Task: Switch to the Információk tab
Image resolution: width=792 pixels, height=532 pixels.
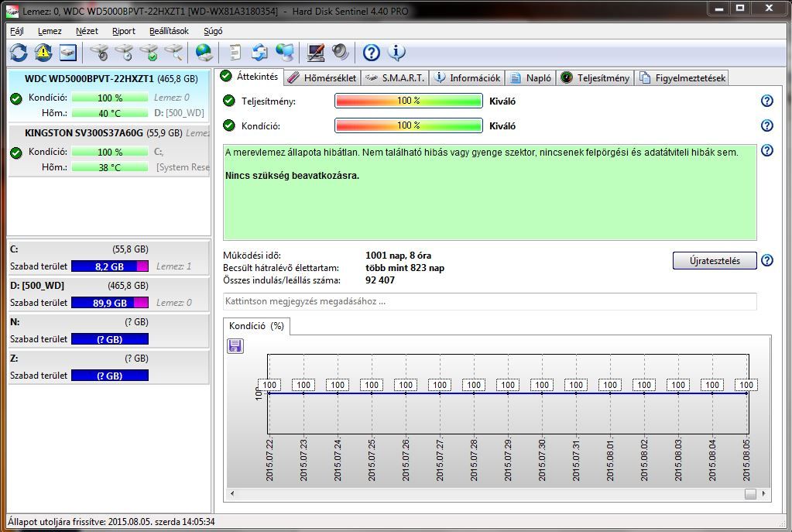Action: click(x=468, y=77)
